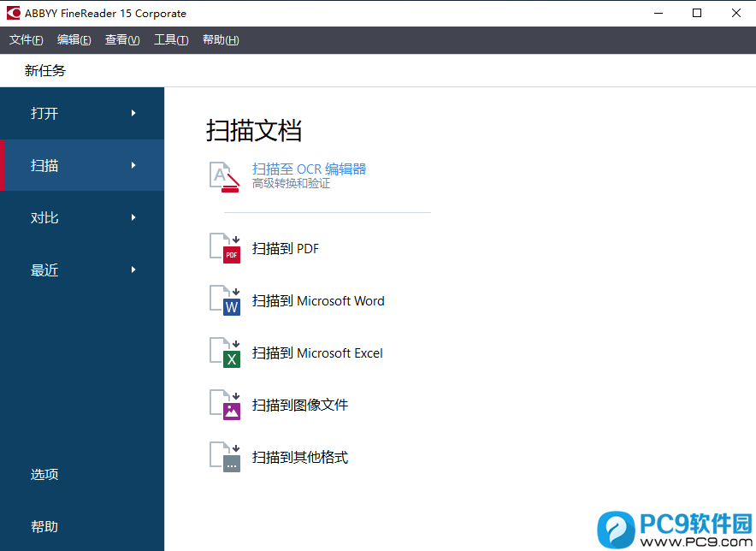Open the 文件(F) menu
This screenshot has height=551, width=756.
click(26, 40)
